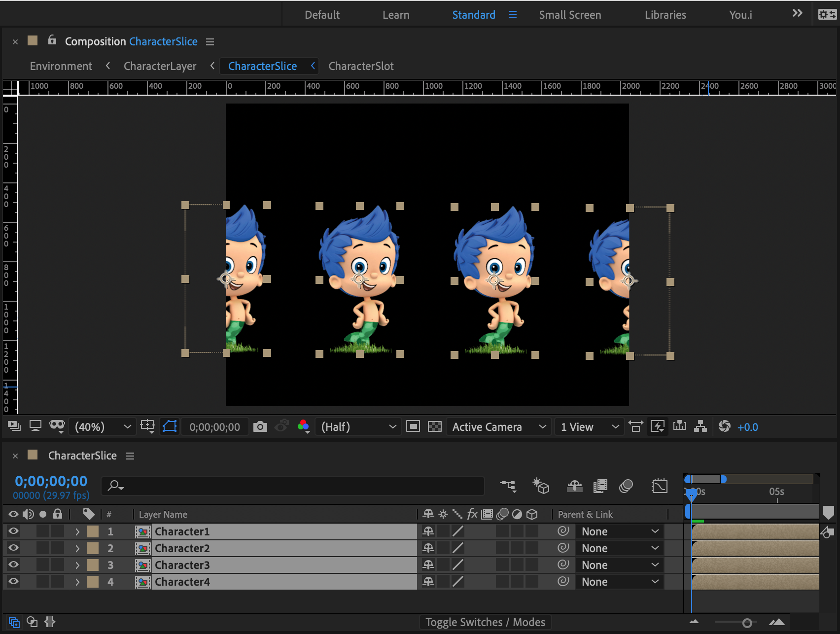This screenshot has width=840, height=634.
Task: Click the primary viewer monitor icon
Action: (35, 426)
